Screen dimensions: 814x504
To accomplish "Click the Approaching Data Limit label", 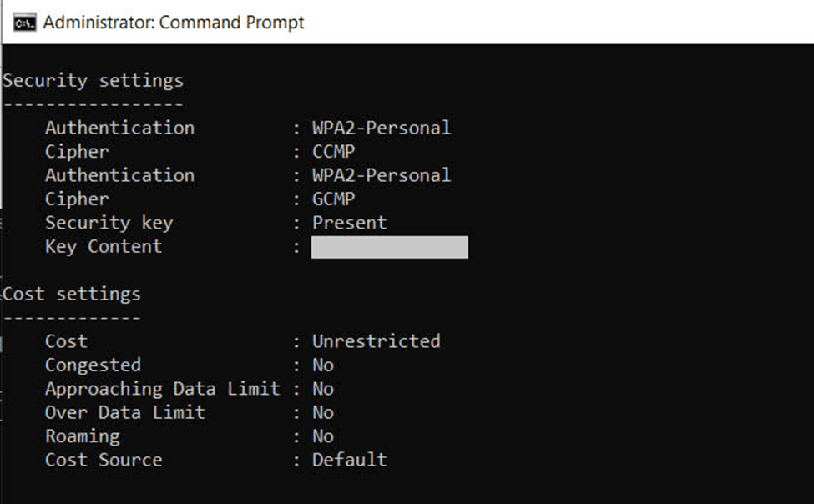I will [163, 390].
